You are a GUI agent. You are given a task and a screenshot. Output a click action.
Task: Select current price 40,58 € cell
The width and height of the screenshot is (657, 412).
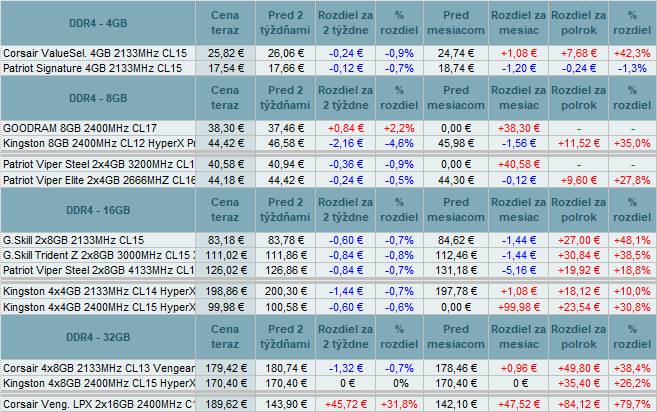225,164
